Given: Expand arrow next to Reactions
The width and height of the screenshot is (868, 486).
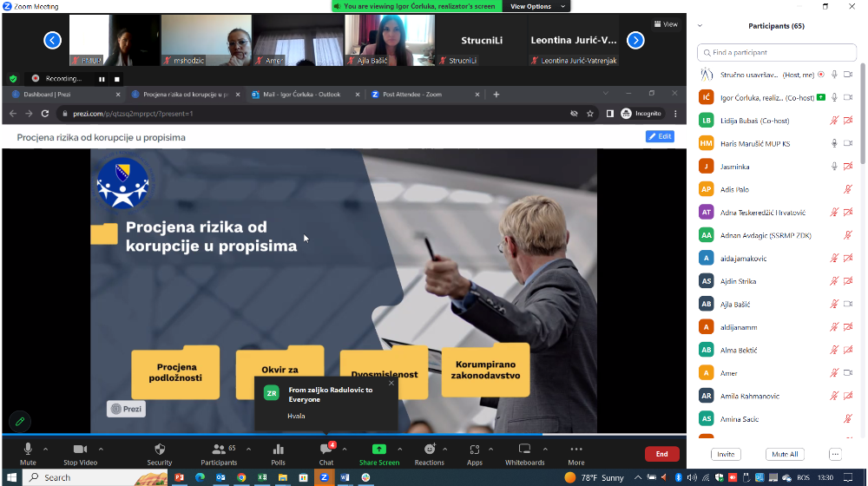Looking at the screenshot, I should pos(445,449).
